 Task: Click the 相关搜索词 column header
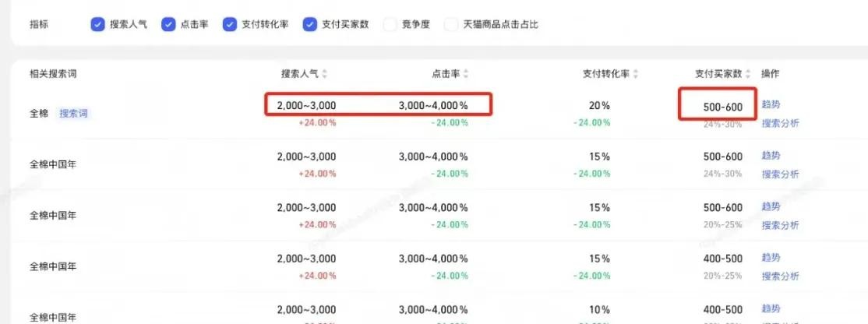coord(52,74)
